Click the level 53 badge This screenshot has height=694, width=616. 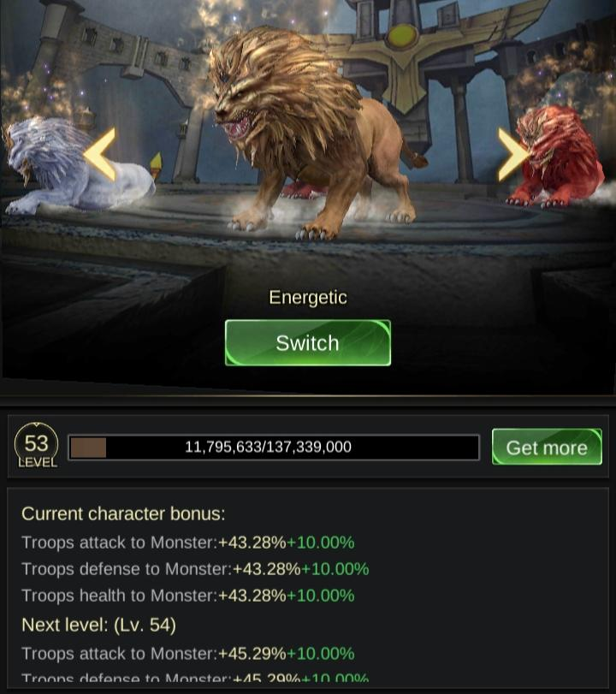pyautogui.click(x=37, y=446)
